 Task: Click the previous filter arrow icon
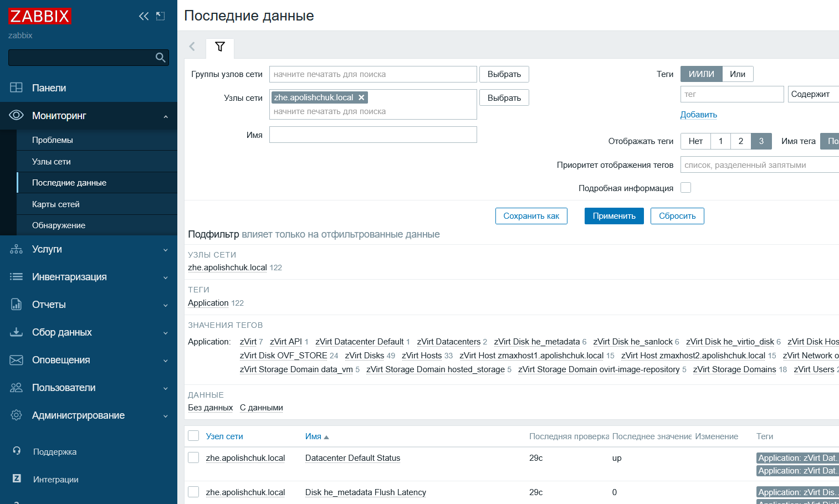point(192,47)
